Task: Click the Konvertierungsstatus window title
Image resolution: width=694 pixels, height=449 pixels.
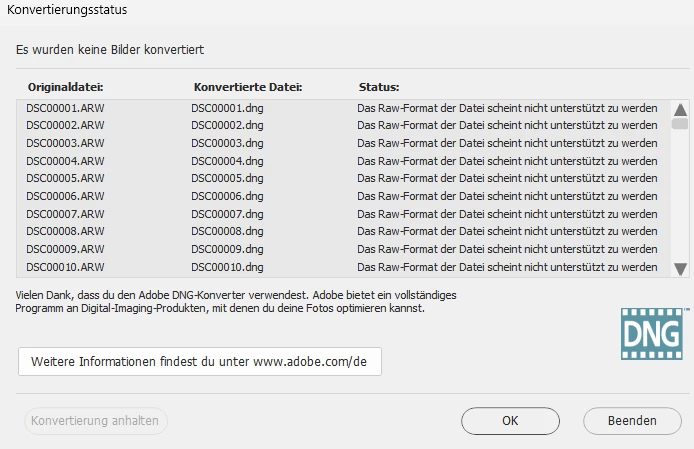Action: 67,10
